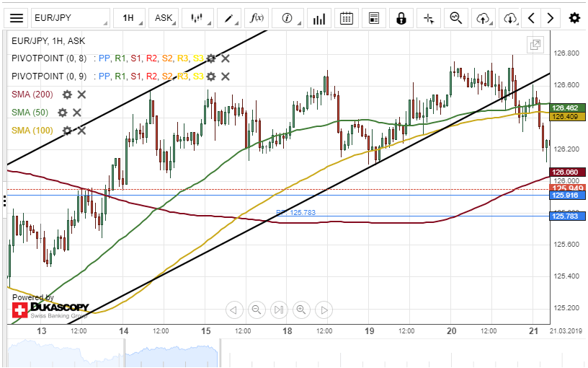Viewport: 588px width, 368px height.
Task: Click the cloud download icon
Action: tap(510, 18)
